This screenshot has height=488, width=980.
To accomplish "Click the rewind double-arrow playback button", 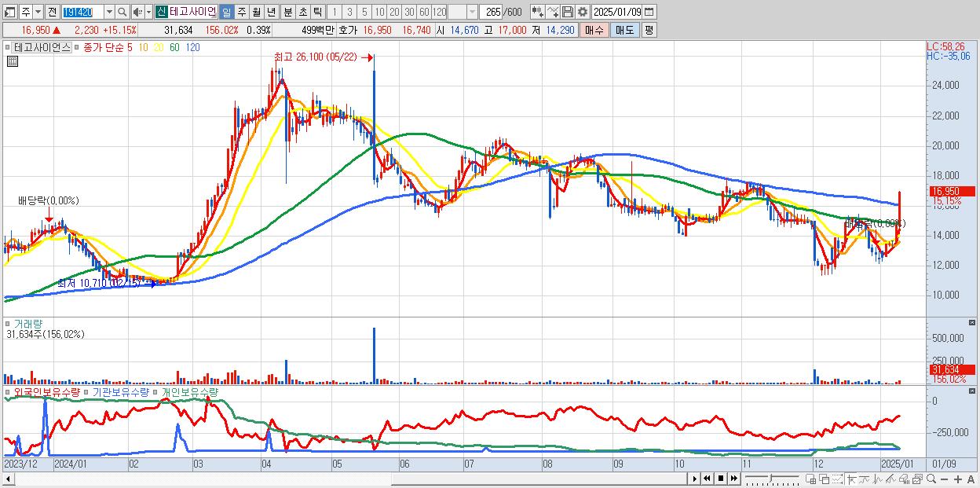I will click(707, 479).
